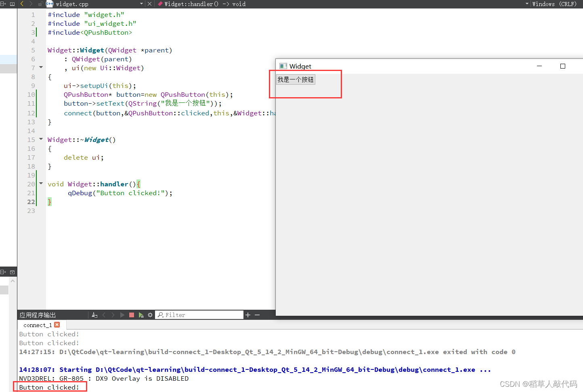Split the editor using the top-left split icon
583x392 pixels.
(x=3, y=4)
